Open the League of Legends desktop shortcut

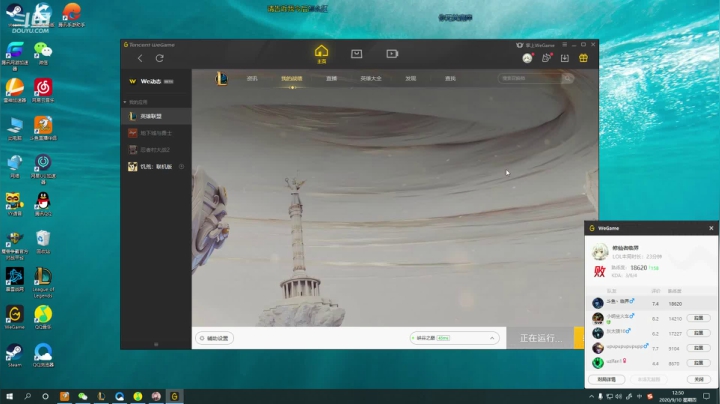(43, 283)
